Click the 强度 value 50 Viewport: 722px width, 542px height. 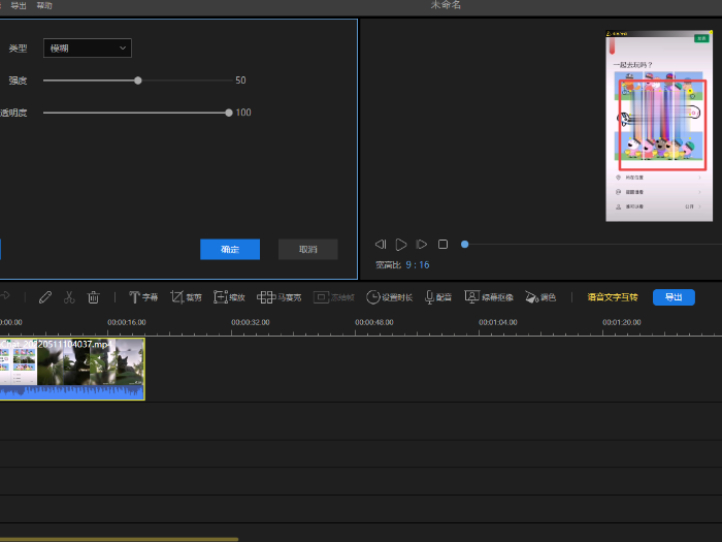(x=240, y=81)
